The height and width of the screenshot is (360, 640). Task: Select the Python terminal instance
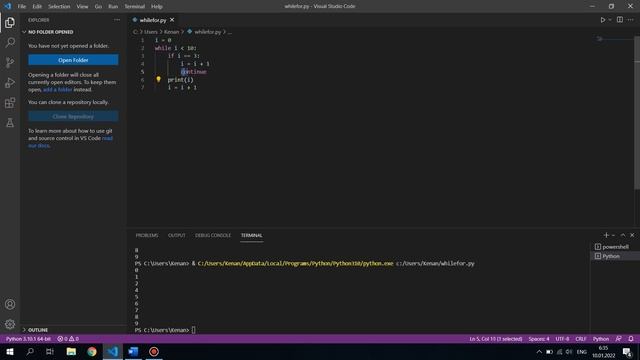tap(615, 256)
